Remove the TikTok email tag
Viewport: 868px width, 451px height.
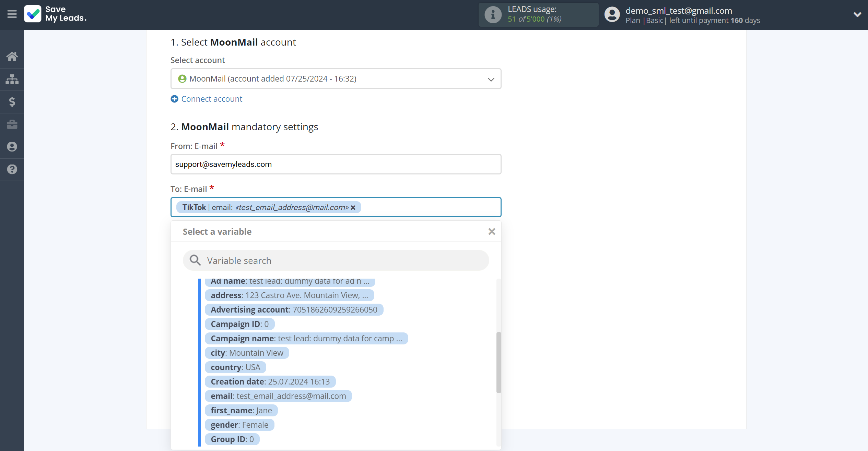tap(353, 207)
